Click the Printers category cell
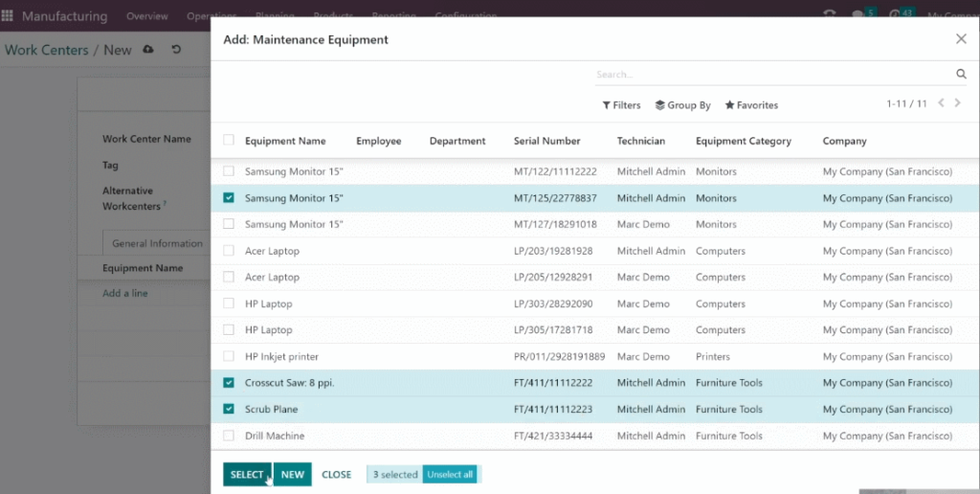 click(x=712, y=356)
